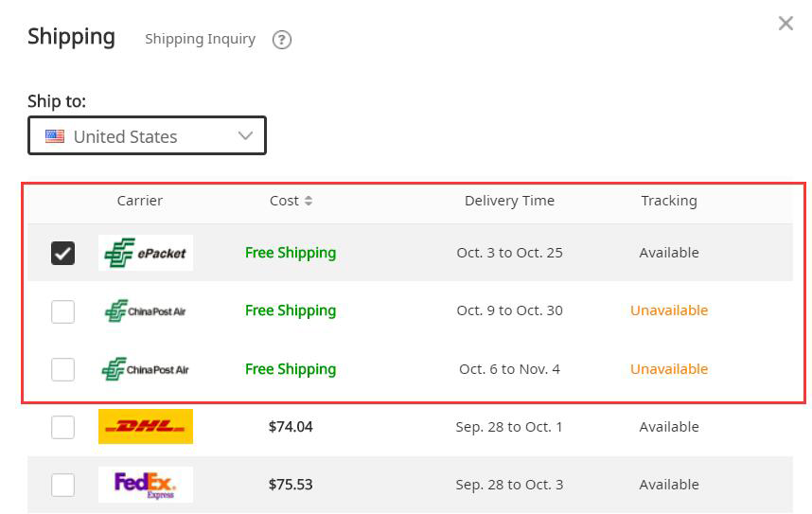This screenshot has width=812, height=514.
Task: Click the Delivery Time column header
Action: (509, 201)
